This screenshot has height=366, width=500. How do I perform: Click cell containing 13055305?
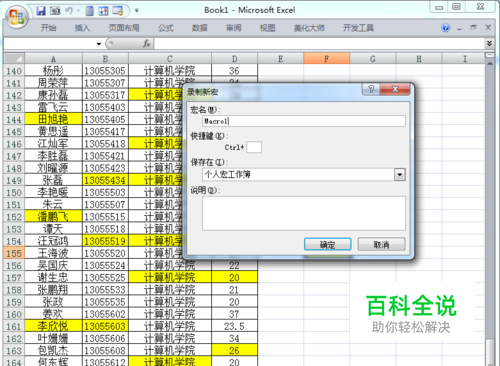click(x=105, y=71)
